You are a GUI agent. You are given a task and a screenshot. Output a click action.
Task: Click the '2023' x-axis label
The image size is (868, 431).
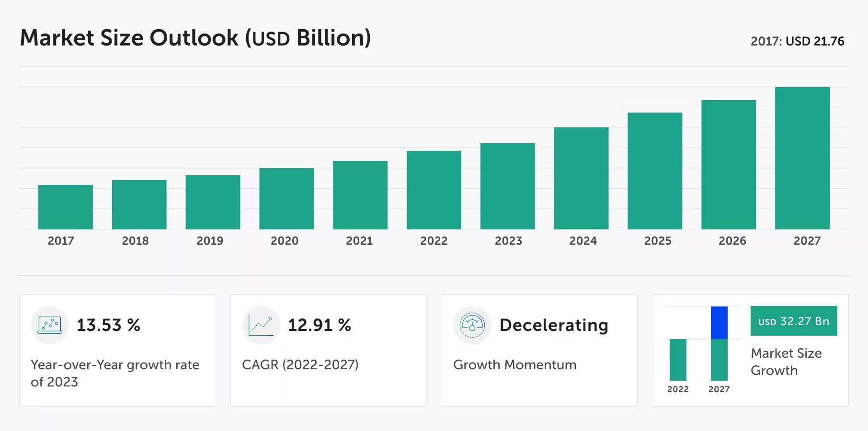click(508, 241)
